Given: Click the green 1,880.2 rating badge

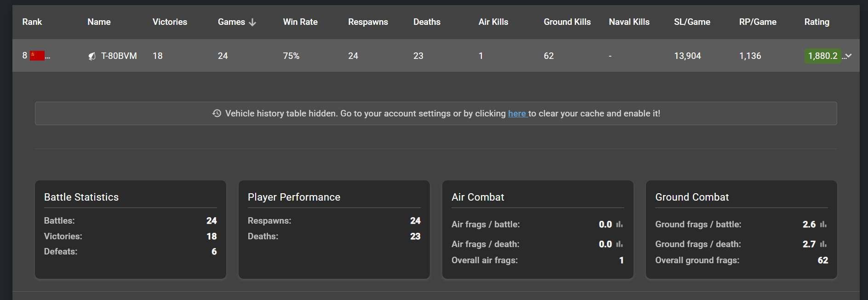Looking at the screenshot, I should coord(822,56).
